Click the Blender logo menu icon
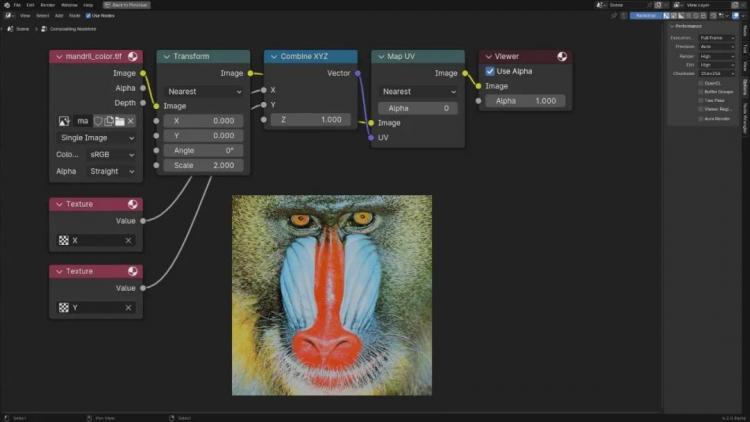750x422 pixels. [7, 5]
